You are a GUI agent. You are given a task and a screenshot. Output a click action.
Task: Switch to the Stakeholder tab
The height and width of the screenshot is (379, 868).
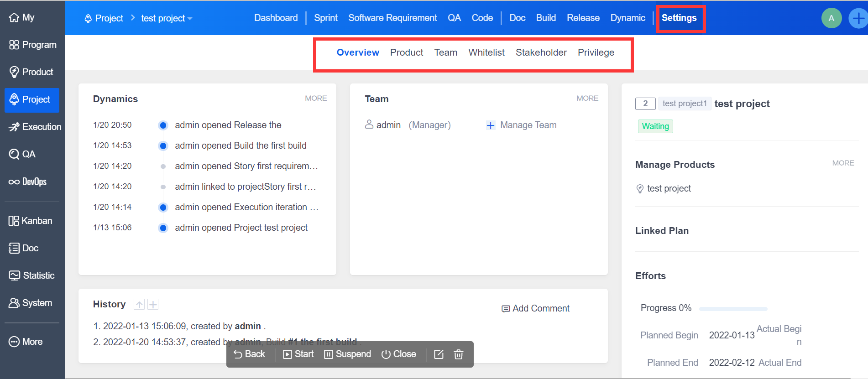[541, 52]
